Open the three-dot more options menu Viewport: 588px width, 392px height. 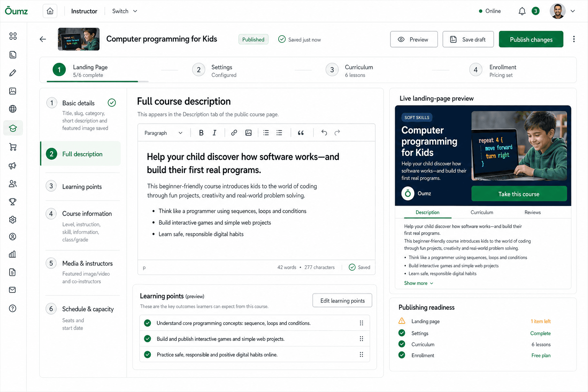point(573,39)
